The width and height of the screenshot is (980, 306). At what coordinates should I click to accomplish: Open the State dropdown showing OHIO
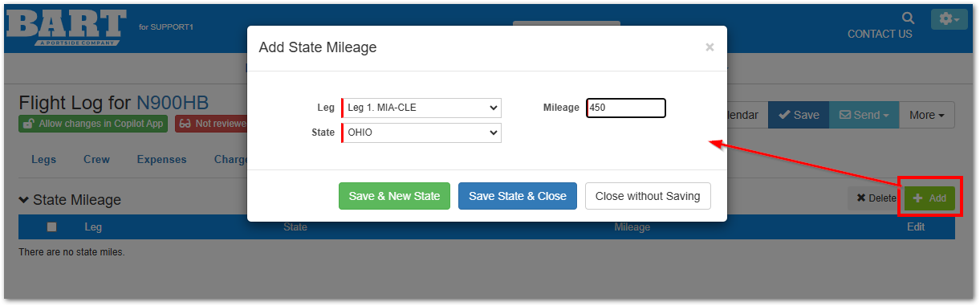[x=421, y=133]
